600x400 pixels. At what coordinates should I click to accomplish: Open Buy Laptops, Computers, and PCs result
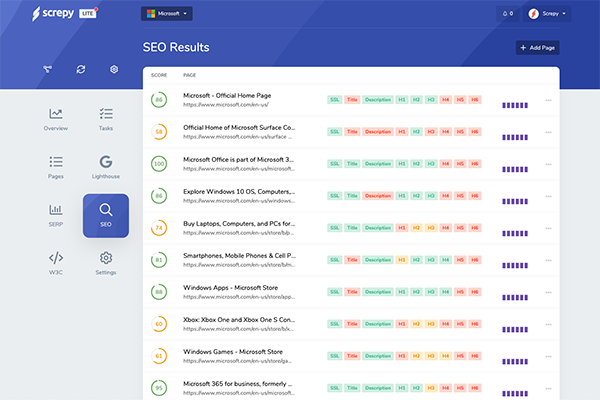tap(239, 224)
